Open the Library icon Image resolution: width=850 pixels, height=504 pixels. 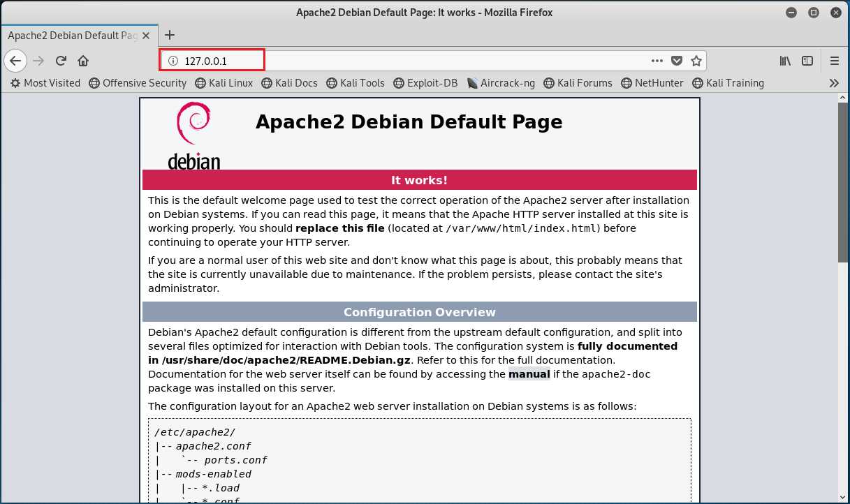[785, 61]
